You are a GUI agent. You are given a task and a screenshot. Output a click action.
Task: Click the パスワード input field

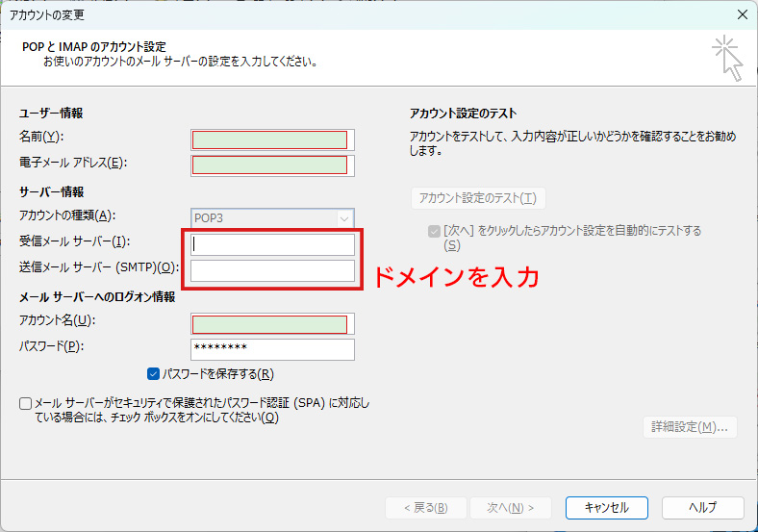pyautogui.click(x=272, y=349)
